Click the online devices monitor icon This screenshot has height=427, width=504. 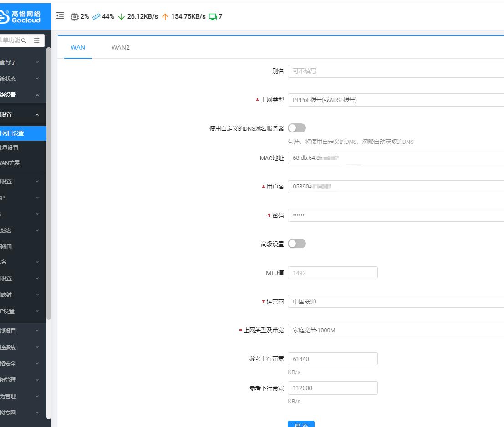pos(213,16)
